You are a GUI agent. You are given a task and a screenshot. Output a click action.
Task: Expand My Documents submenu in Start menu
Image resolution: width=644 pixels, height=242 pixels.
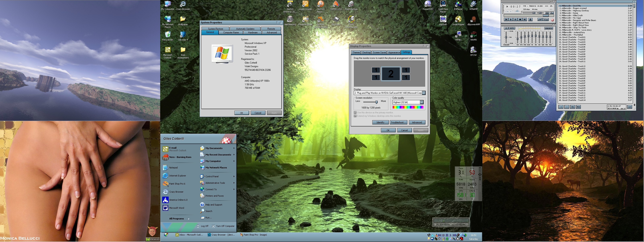click(x=234, y=148)
